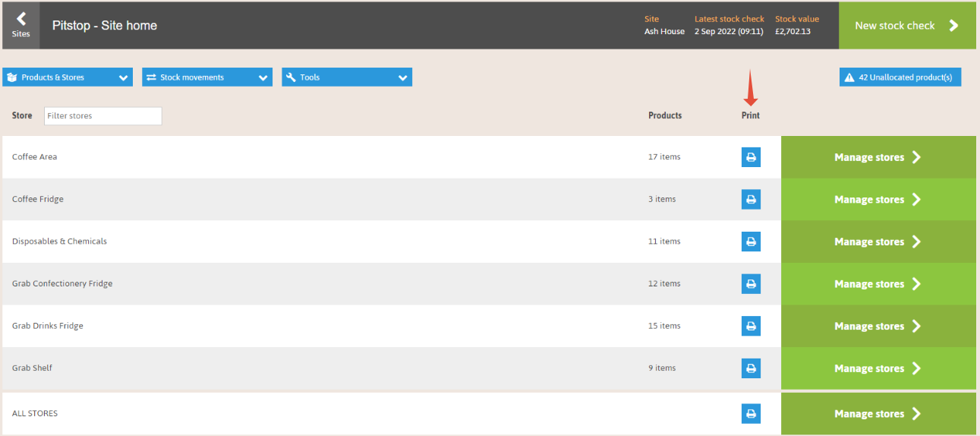This screenshot has width=980, height=436.
Task: Click the Pitstop - Site home title
Action: (105, 25)
